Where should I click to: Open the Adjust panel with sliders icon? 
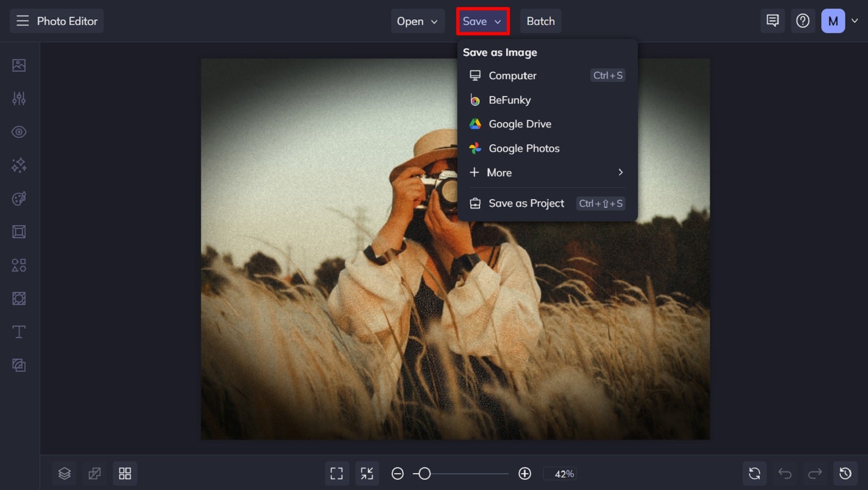[19, 98]
